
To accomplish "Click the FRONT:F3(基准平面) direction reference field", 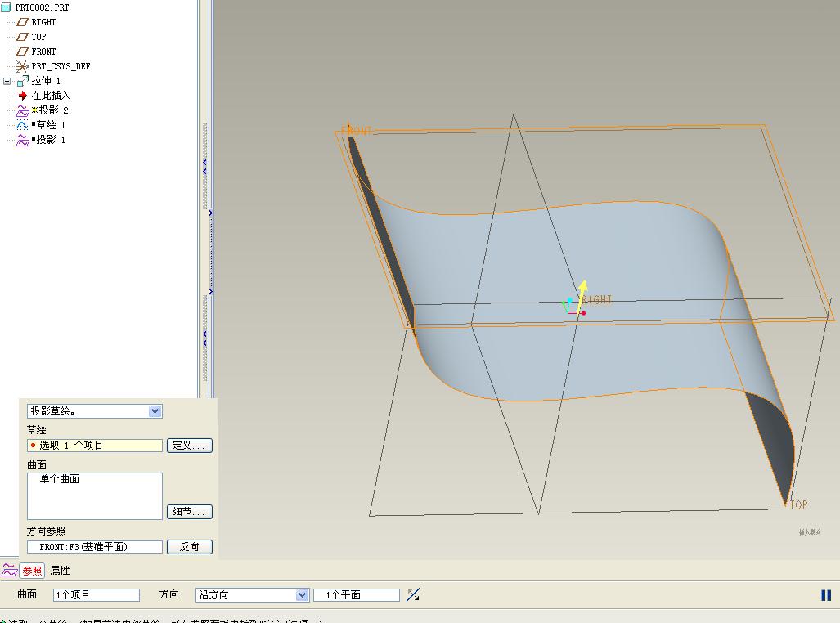I will tap(95, 547).
